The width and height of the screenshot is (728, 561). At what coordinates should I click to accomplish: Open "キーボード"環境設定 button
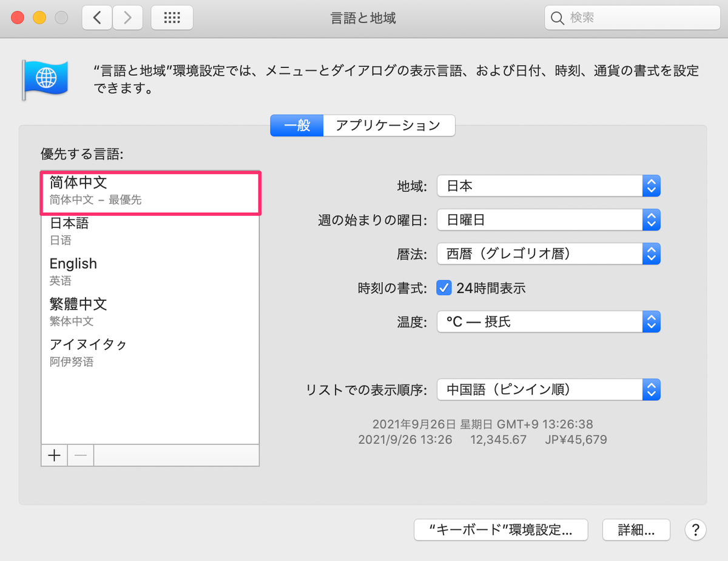[501, 529]
